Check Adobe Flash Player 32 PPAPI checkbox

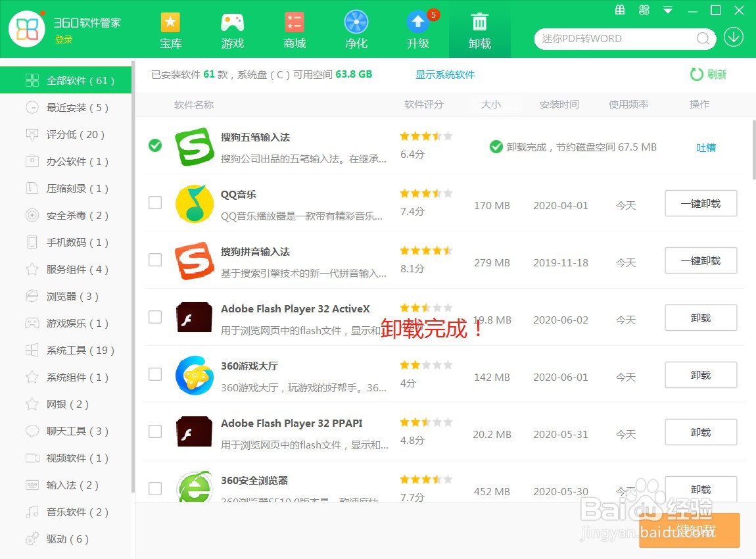(155, 431)
